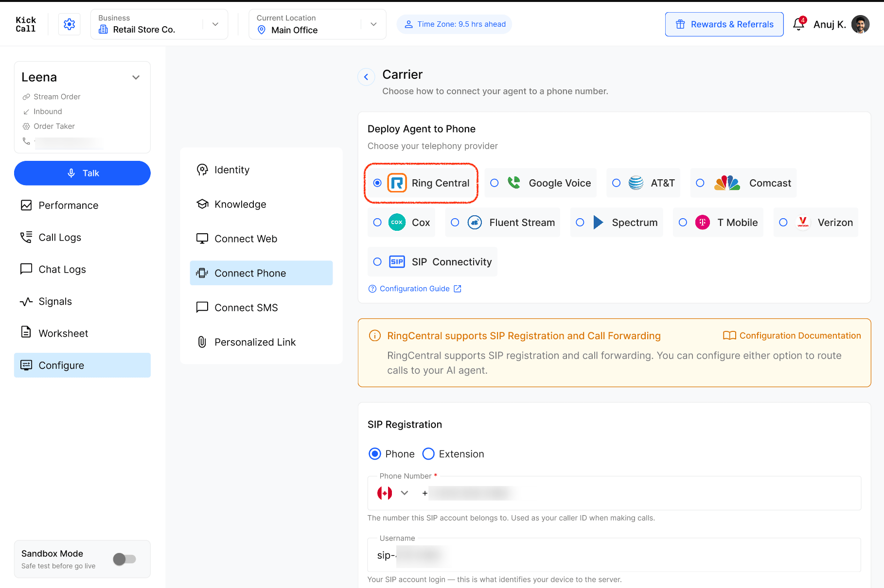Click the Personalized Link paperclip icon

tap(202, 342)
